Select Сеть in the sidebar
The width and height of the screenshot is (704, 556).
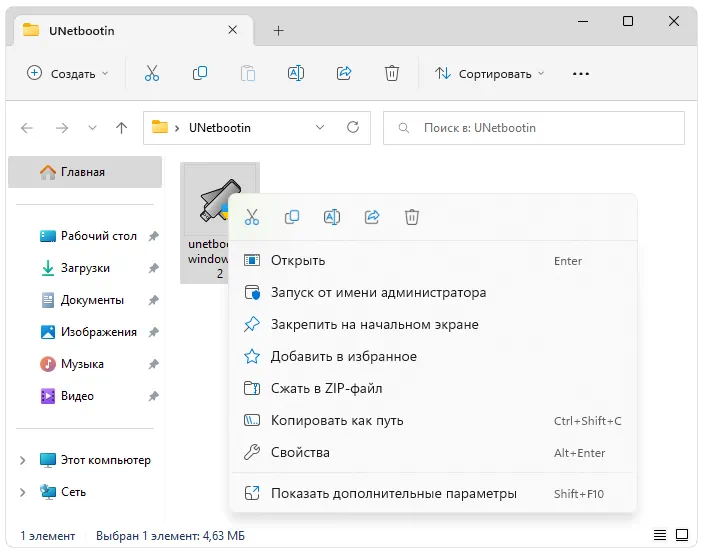(63, 493)
